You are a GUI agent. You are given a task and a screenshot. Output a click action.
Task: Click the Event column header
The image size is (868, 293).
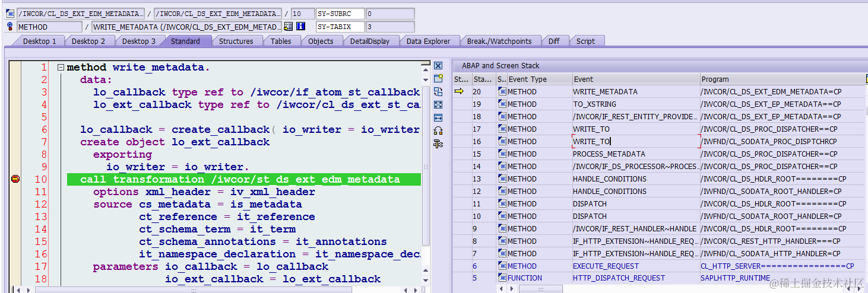point(636,79)
